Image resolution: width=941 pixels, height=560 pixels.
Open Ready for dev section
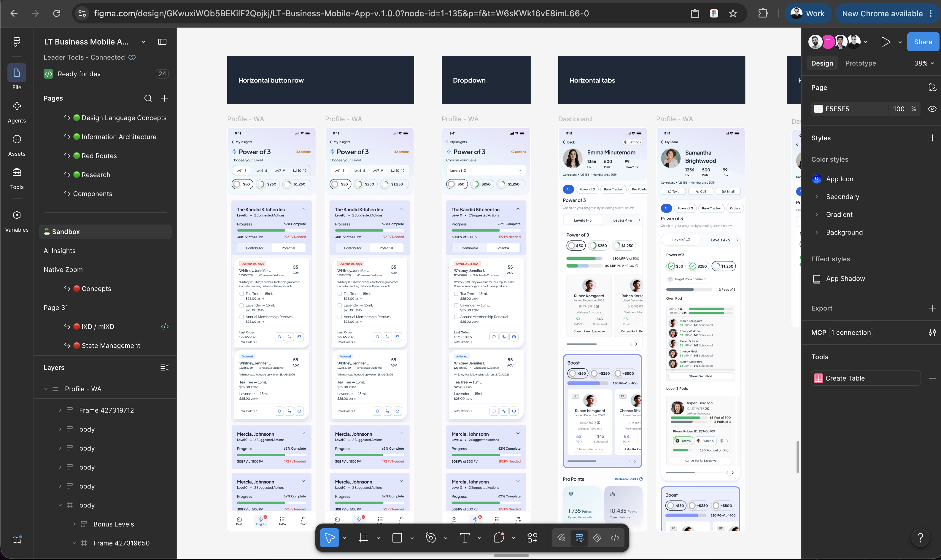[x=105, y=74]
